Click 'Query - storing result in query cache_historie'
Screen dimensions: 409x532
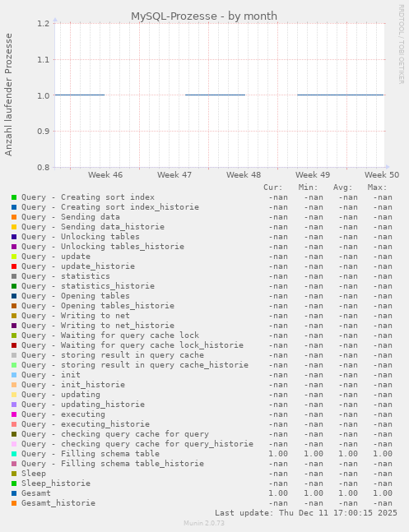[135, 365]
